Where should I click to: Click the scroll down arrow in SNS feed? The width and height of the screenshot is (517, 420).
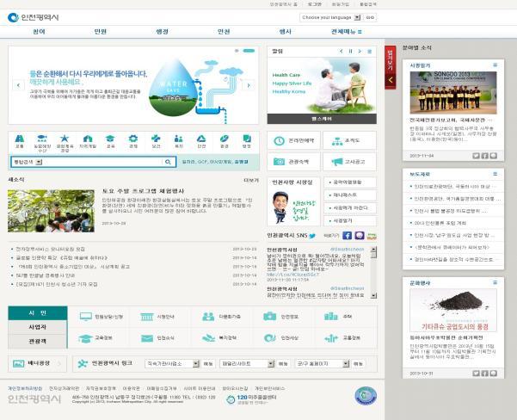click(x=373, y=295)
